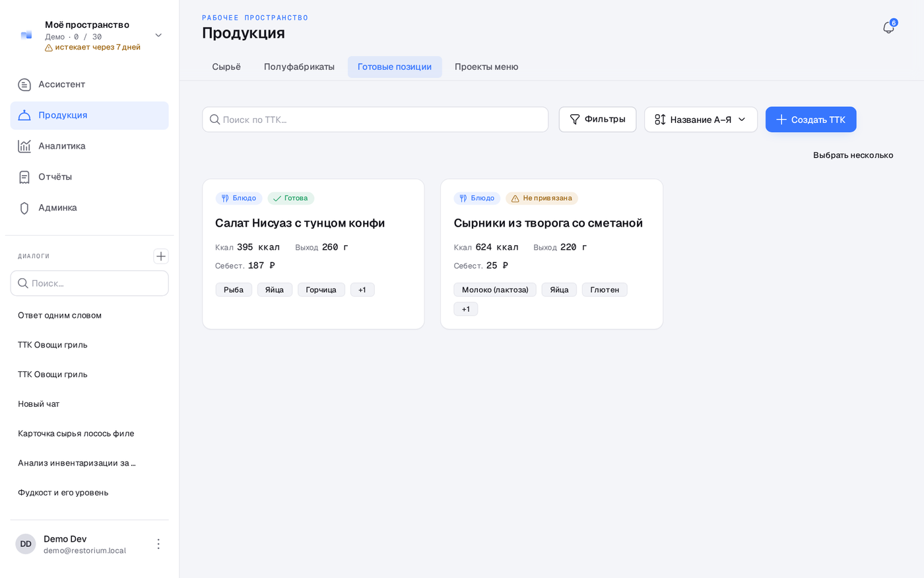This screenshot has height=578, width=924.
Task: Open the Название А–Я sort dropdown
Action: 701,120
